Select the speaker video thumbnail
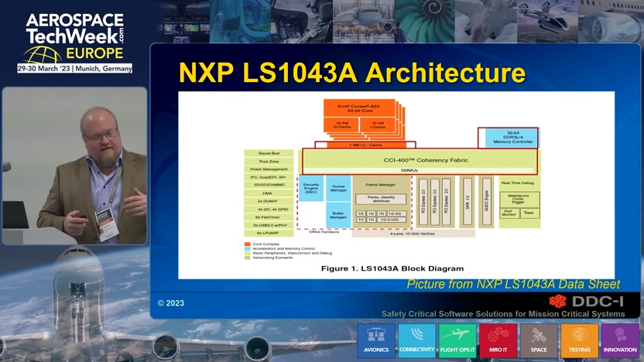 75,166
